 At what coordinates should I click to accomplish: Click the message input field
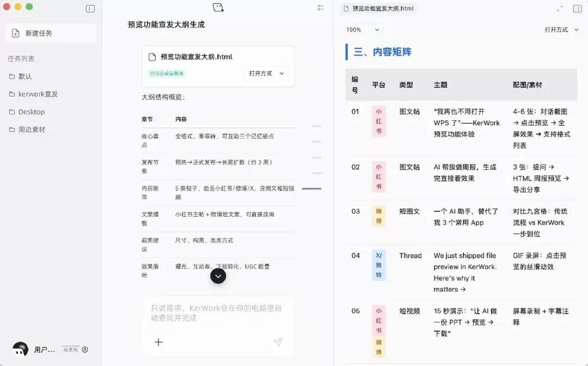(218, 313)
